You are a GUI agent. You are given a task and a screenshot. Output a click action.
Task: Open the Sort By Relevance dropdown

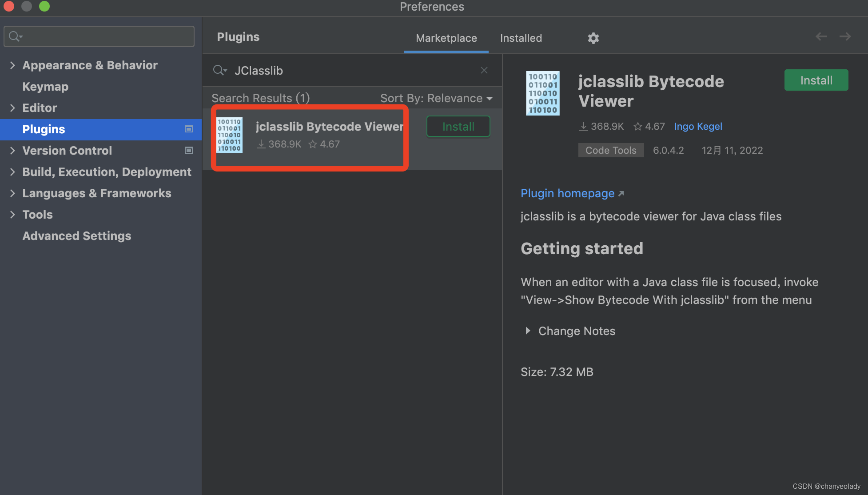(x=436, y=98)
